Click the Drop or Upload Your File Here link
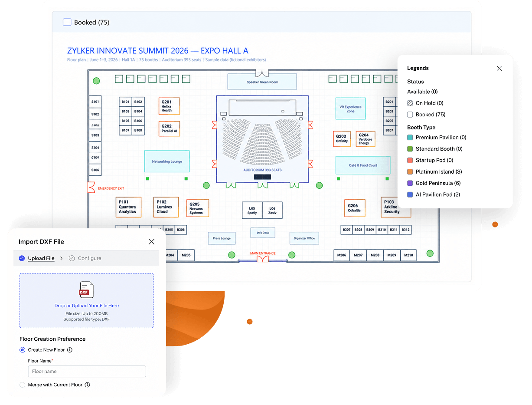The image size is (532, 405). pyautogui.click(x=87, y=306)
